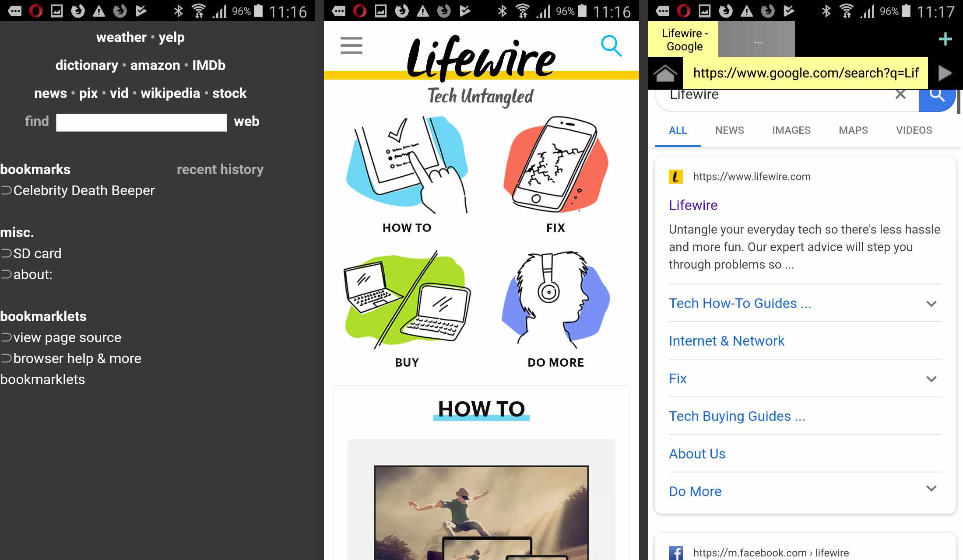The image size is (963, 560).
Task: Select the NEWS tab in Google search
Action: [x=729, y=130]
